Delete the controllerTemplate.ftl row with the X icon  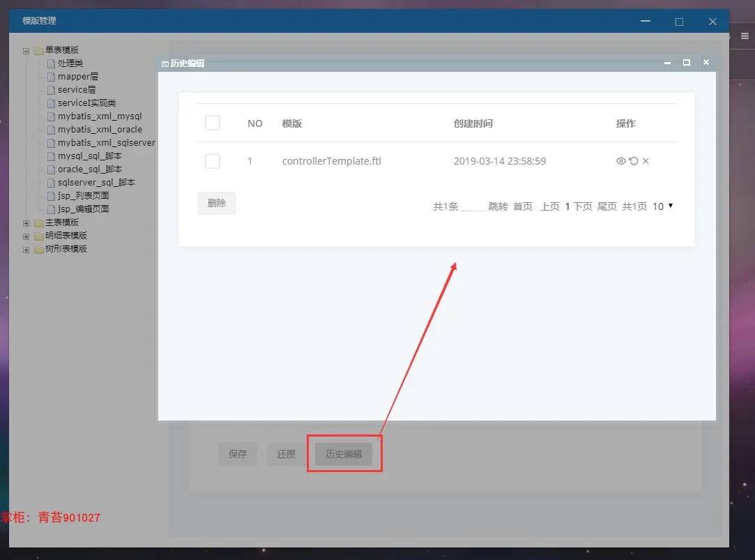[x=646, y=161]
